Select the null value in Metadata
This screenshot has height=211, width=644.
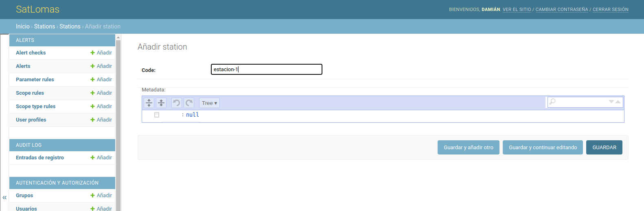pos(193,115)
